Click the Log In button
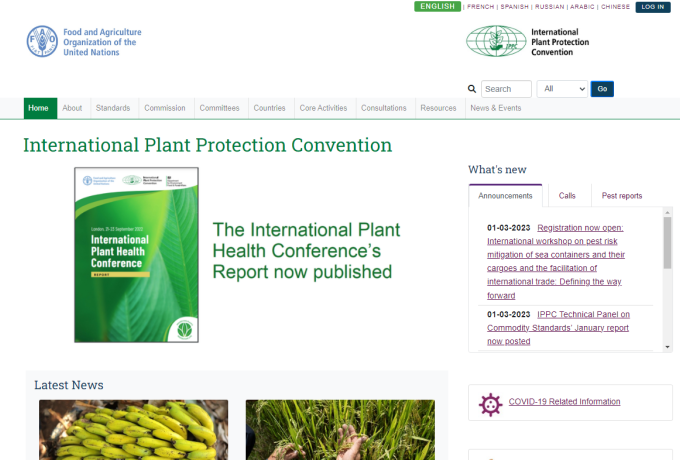The width and height of the screenshot is (680, 460). click(653, 7)
